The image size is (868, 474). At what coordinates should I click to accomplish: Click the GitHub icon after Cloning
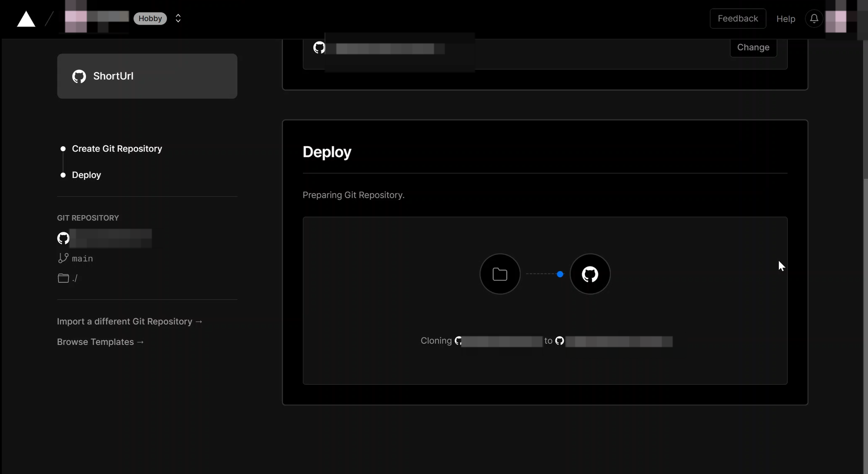(458, 341)
